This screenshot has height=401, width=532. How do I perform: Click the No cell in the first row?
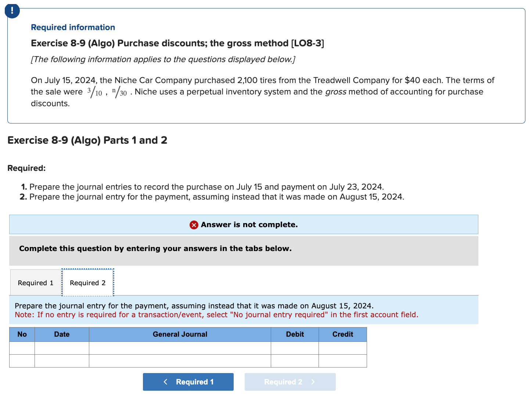[x=22, y=347]
